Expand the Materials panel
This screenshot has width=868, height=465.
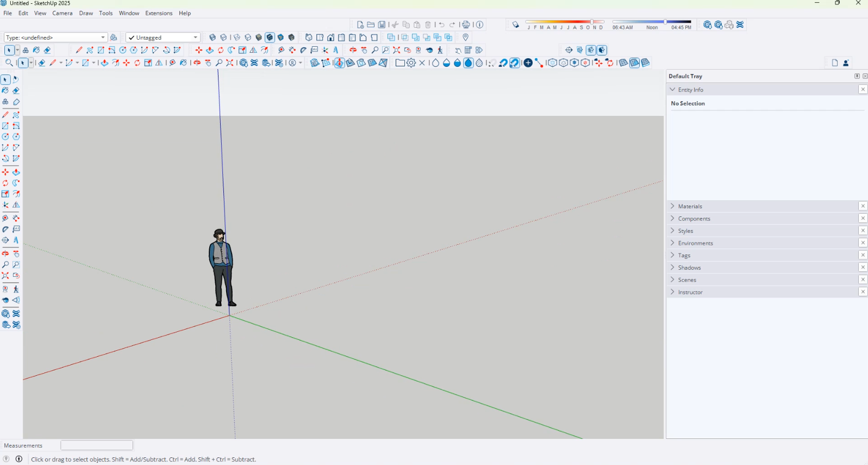coord(690,206)
